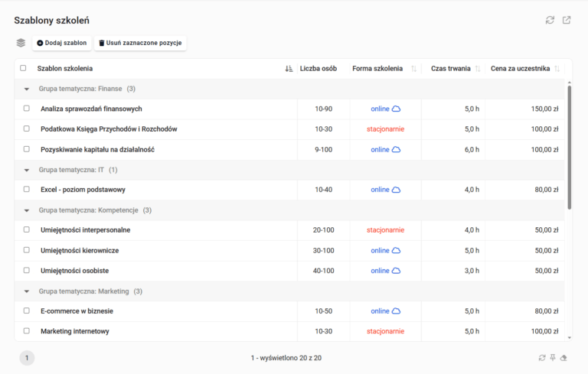
Task: Collapse the Kompetencje group arrow
Action: [27, 210]
